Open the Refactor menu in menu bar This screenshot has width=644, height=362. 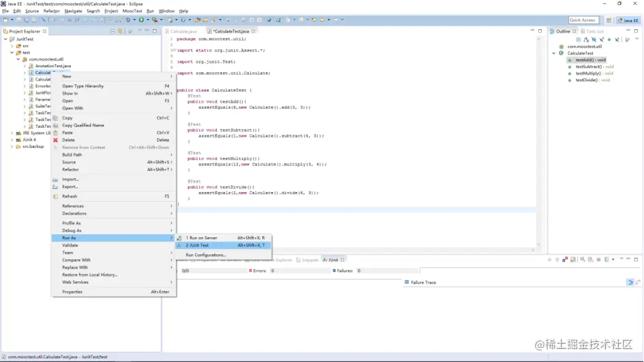point(52,11)
